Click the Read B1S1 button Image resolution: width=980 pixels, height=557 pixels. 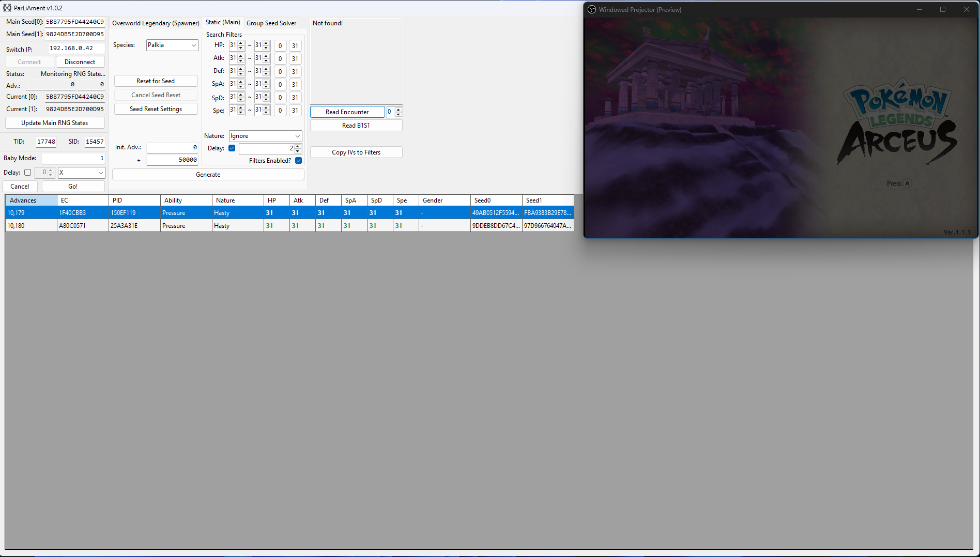tap(356, 126)
